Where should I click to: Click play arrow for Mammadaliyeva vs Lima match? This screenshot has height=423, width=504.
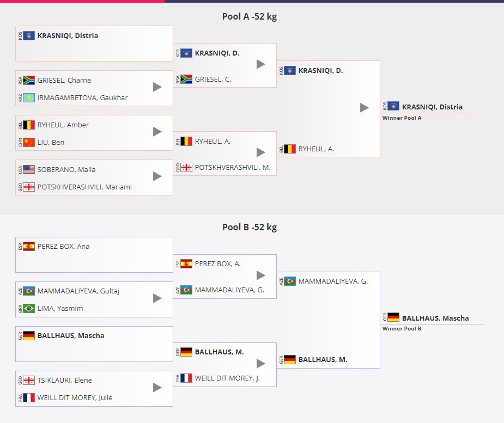click(157, 298)
